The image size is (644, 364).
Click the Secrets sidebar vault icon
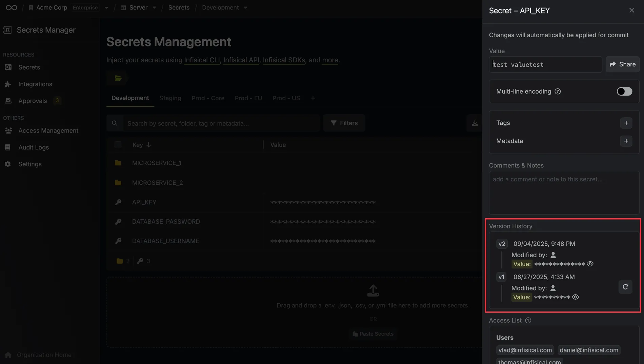pyautogui.click(x=8, y=67)
